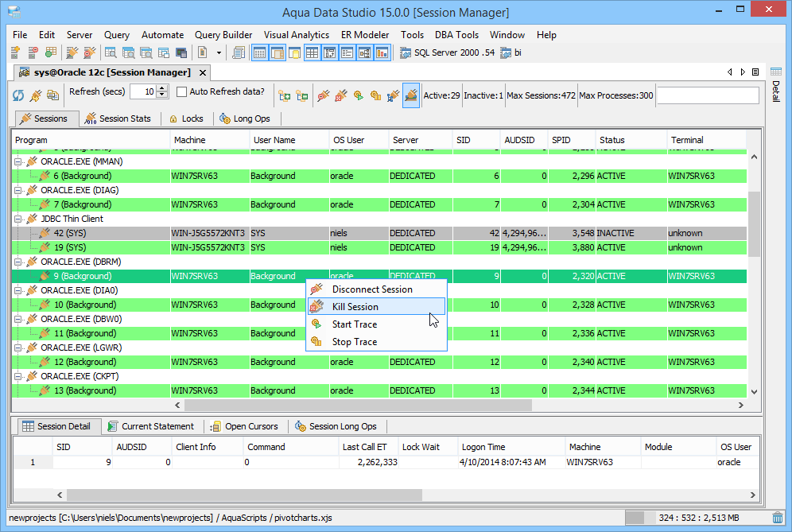Viewport: 792px width, 532px height.
Task: Open the DBA Tools menu
Action: tap(456, 35)
